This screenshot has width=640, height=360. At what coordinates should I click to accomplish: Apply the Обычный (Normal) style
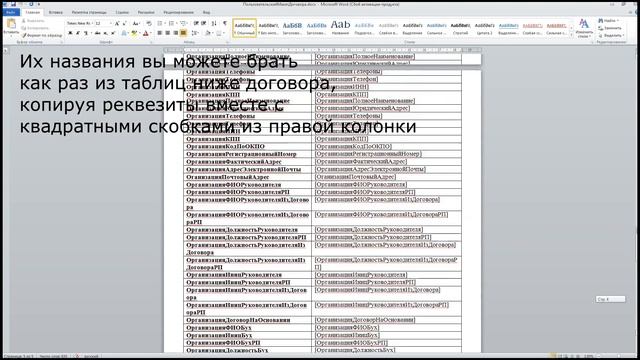244,28
